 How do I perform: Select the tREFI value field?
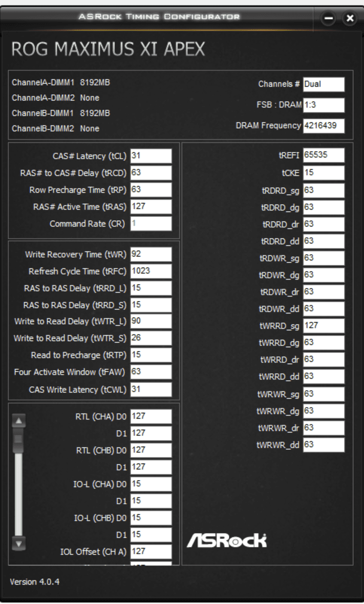click(x=324, y=155)
